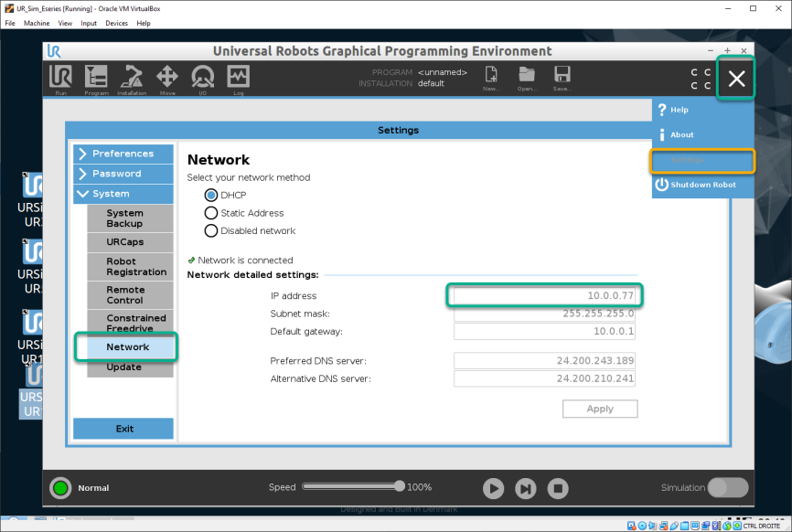Open the Program tab icon
Image resolution: width=792 pixels, height=532 pixels.
[96, 80]
